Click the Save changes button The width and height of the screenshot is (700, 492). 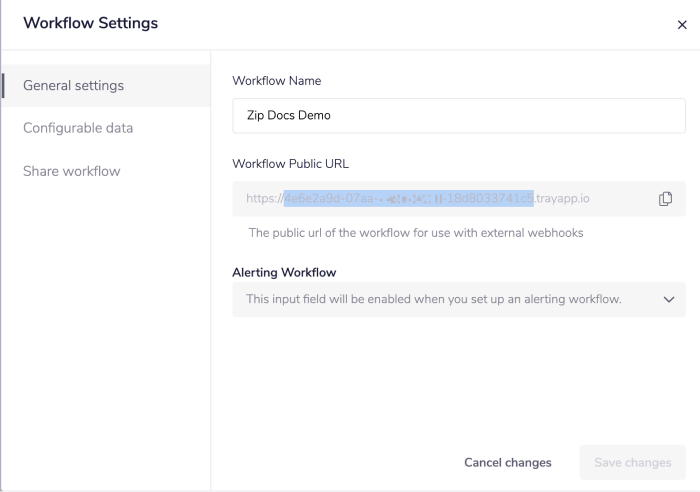632,462
